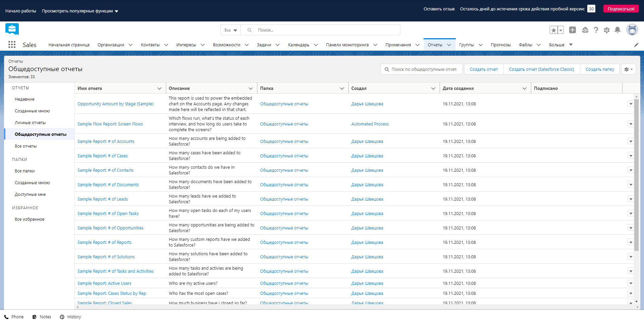Click the Поиск по общедоступным отчетам field

(x=422, y=69)
